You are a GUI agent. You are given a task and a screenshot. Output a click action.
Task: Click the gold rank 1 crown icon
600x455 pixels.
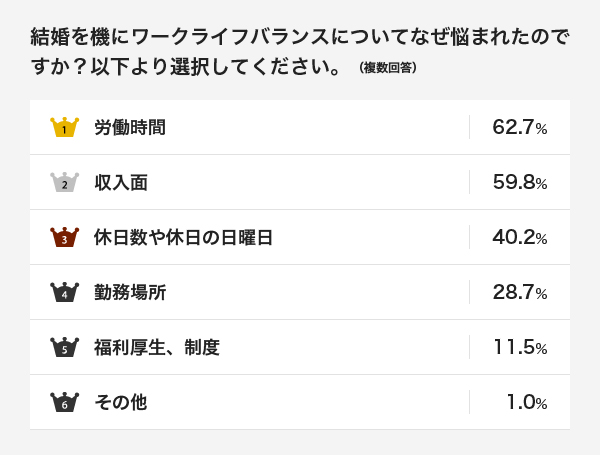click(x=65, y=127)
